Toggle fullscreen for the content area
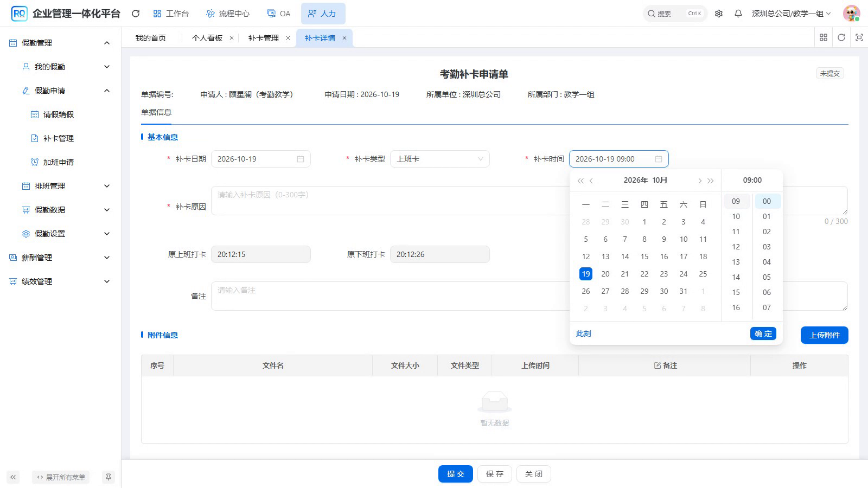868x488 pixels. click(859, 37)
